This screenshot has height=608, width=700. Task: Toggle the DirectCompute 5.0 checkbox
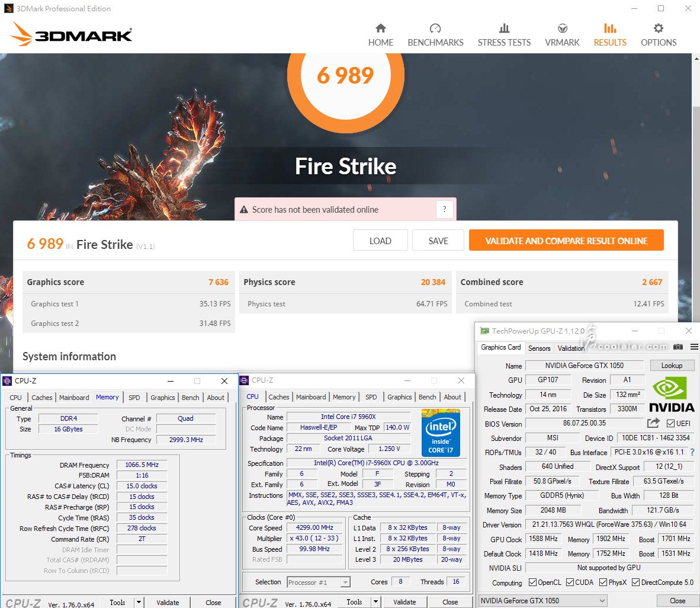point(635,582)
